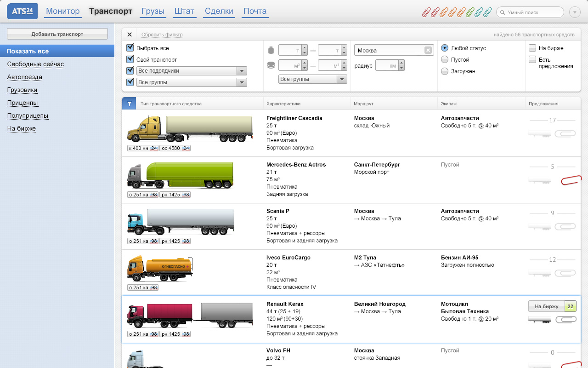Click the red paperclip in the Mercedes-Benz Actros row
This screenshot has width=588, height=368.
(x=571, y=180)
